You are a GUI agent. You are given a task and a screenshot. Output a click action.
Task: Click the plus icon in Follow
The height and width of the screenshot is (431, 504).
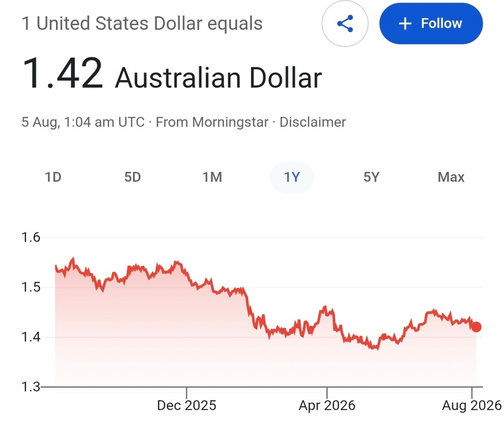(405, 24)
